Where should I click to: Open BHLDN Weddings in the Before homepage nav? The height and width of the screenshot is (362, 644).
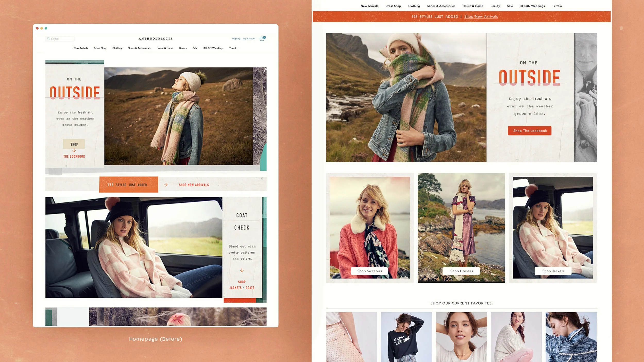[x=213, y=48]
